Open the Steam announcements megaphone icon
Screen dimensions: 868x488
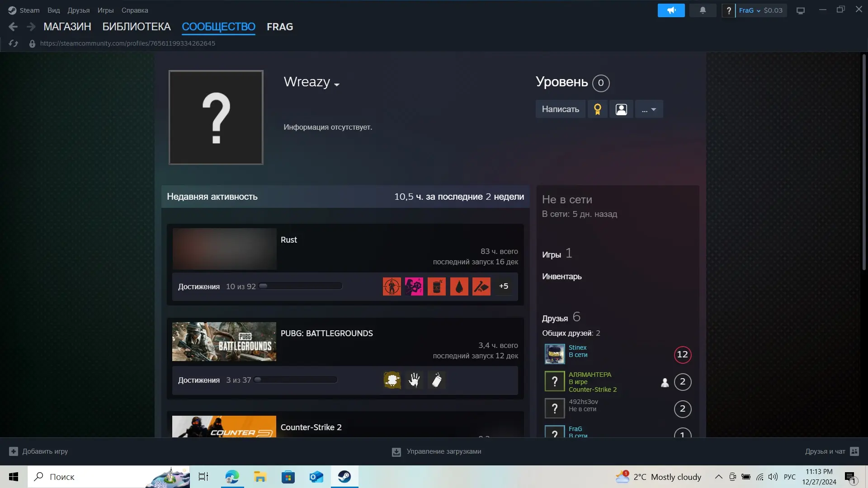point(671,10)
